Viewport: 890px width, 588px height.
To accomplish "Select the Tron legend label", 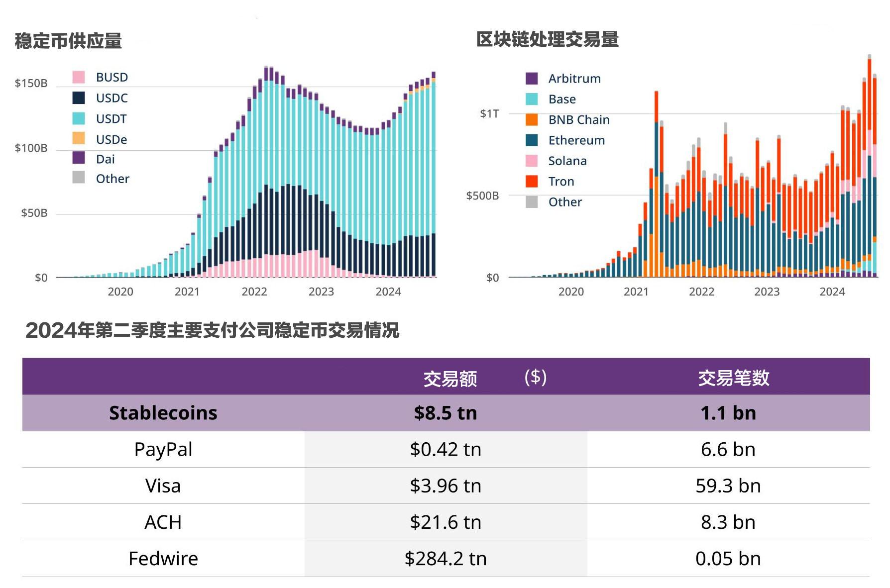I will pyautogui.click(x=561, y=182).
